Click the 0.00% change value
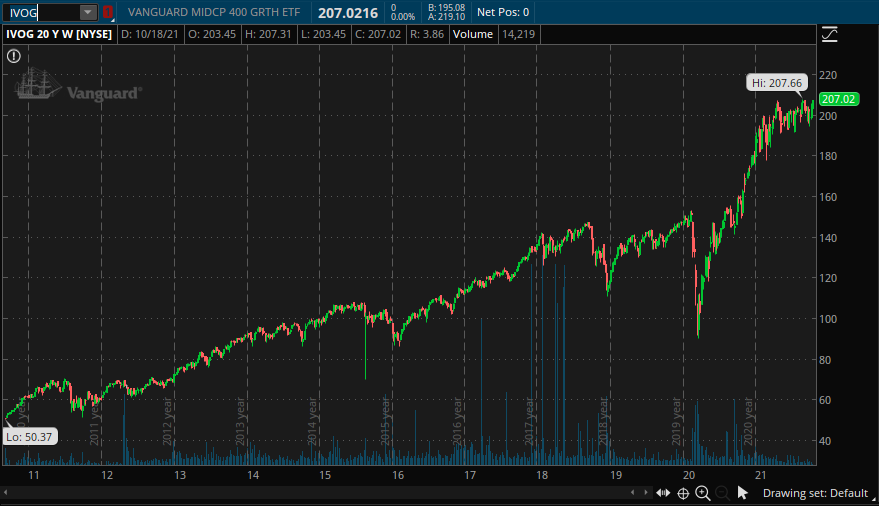This screenshot has height=506, width=879. click(403, 17)
